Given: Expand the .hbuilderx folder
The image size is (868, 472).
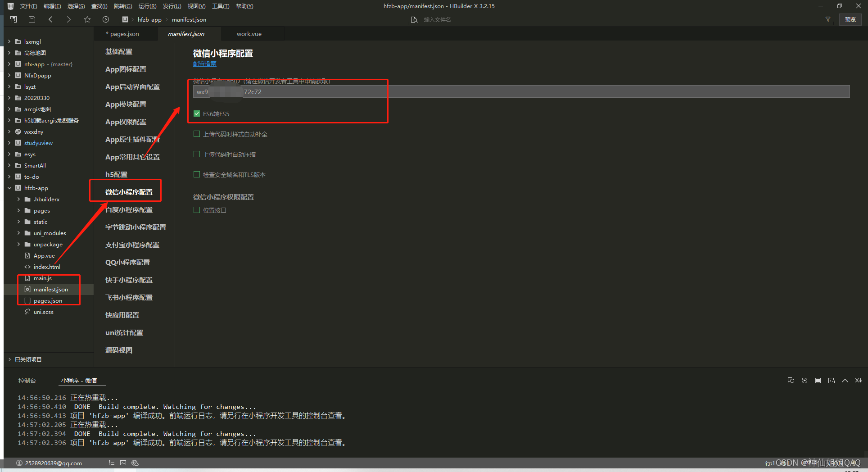Looking at the screenshot, I should [x=18, y=199].
